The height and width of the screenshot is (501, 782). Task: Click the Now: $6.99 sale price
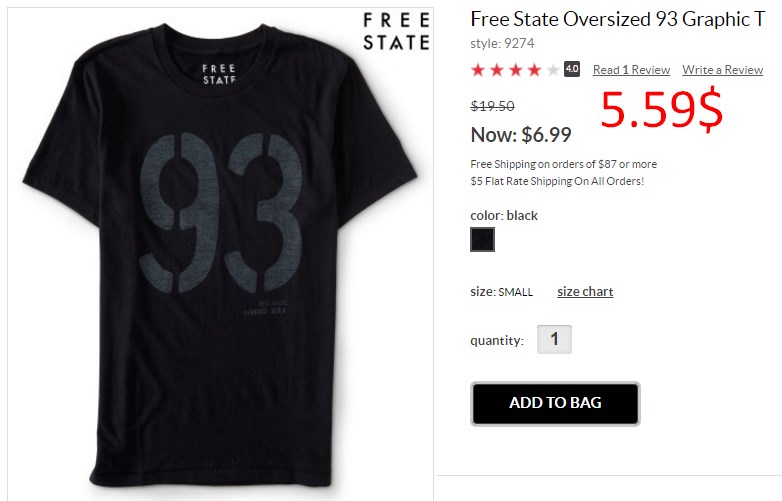[x=521, y=135]
